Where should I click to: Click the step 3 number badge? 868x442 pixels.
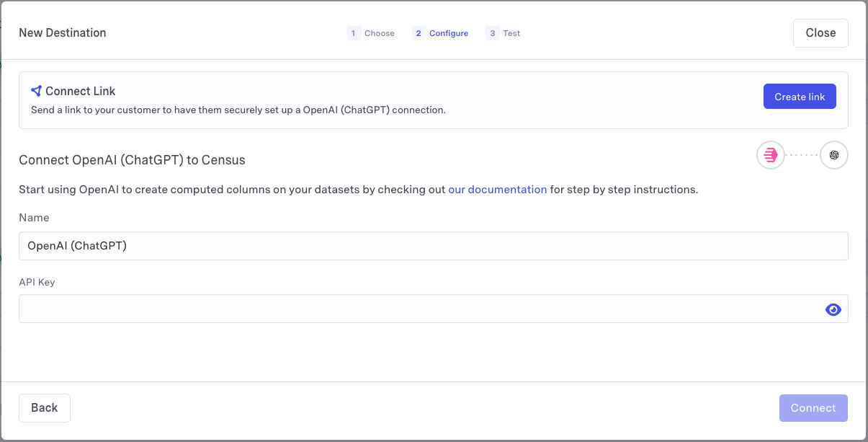point(492,33)
